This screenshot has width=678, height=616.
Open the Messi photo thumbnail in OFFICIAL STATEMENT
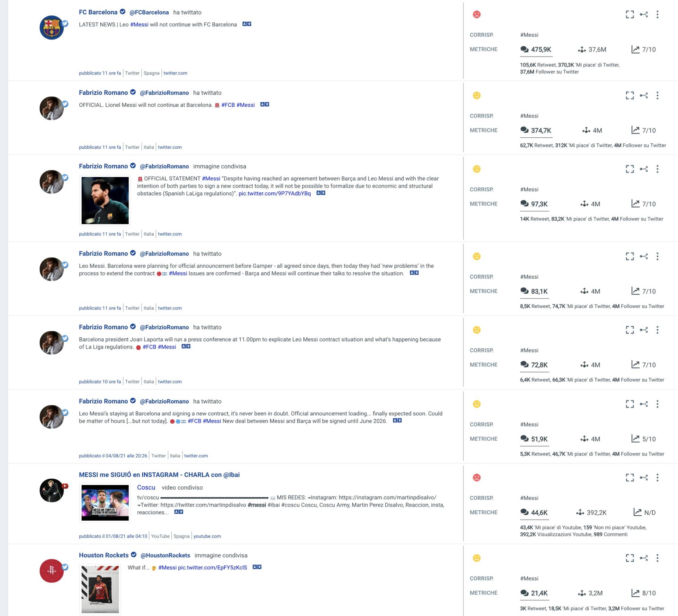pyautogui.click(x=105, y=200)
